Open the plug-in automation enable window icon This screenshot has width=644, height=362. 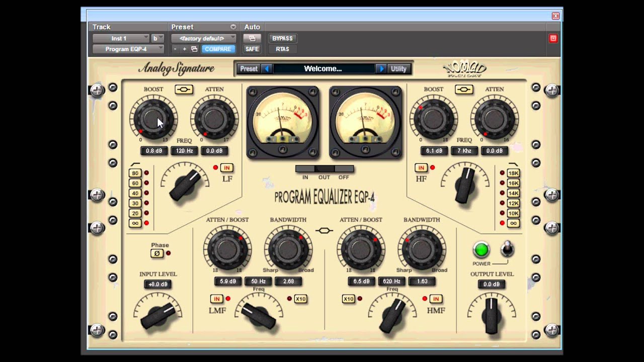pos(252,38)
